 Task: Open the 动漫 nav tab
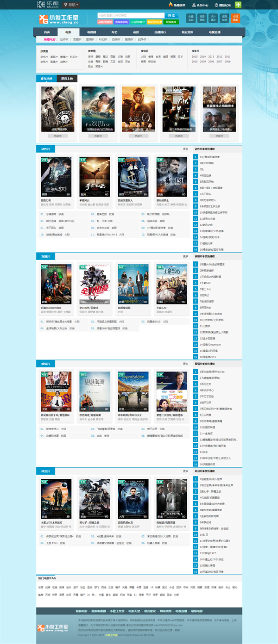[136, 32]
